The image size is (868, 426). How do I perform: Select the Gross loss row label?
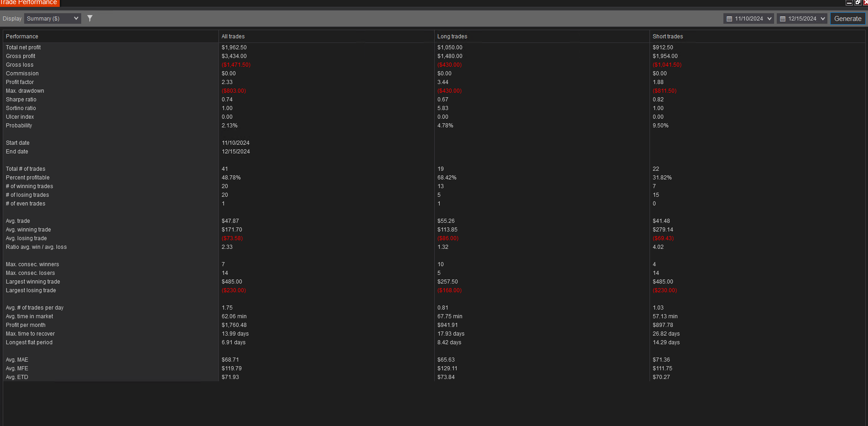pyautogui.click(x=20, y=65)
